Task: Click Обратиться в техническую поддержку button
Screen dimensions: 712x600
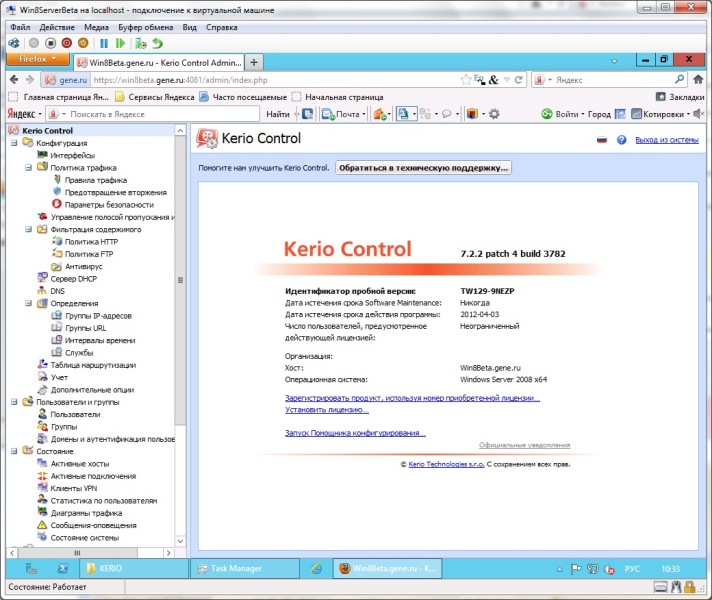Action: 423,168
